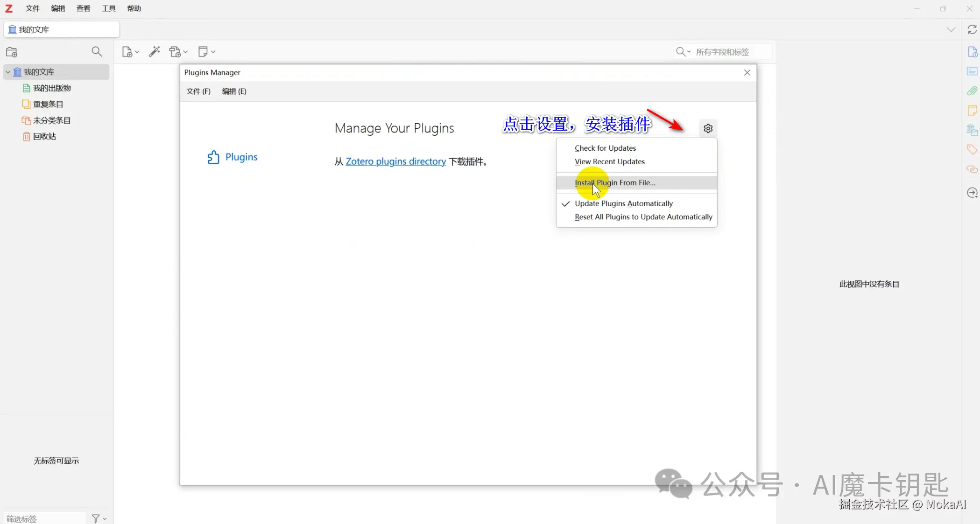The image size is (980, 524).
Task: Click the gear settings icon in Plugins Manager
Action: (x=708, y=128)
